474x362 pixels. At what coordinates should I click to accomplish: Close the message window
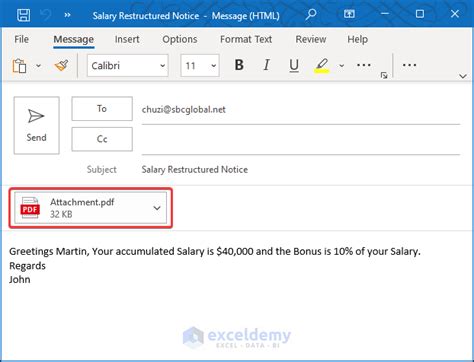point(455,14)
